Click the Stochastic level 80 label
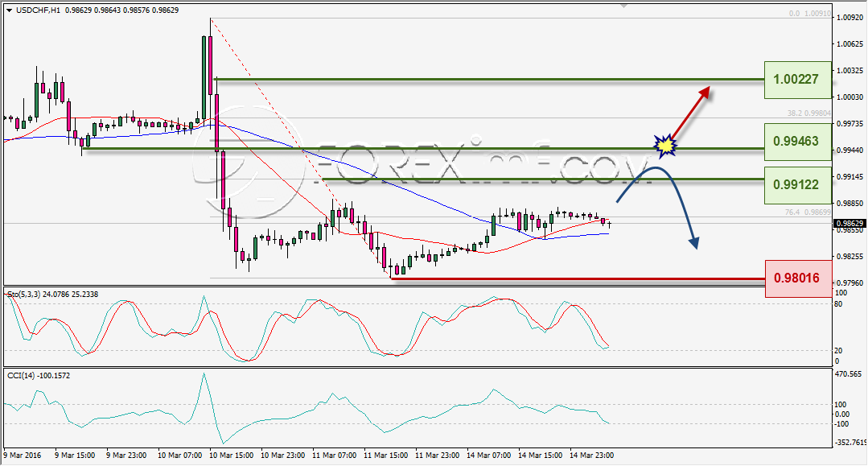The image size is (868, 466). (x=839, y=304)
